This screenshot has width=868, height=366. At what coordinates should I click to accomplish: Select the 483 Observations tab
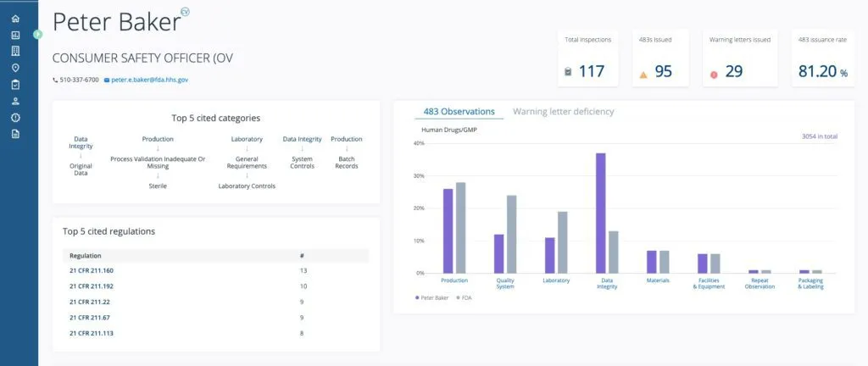click(x=459, y=112)
